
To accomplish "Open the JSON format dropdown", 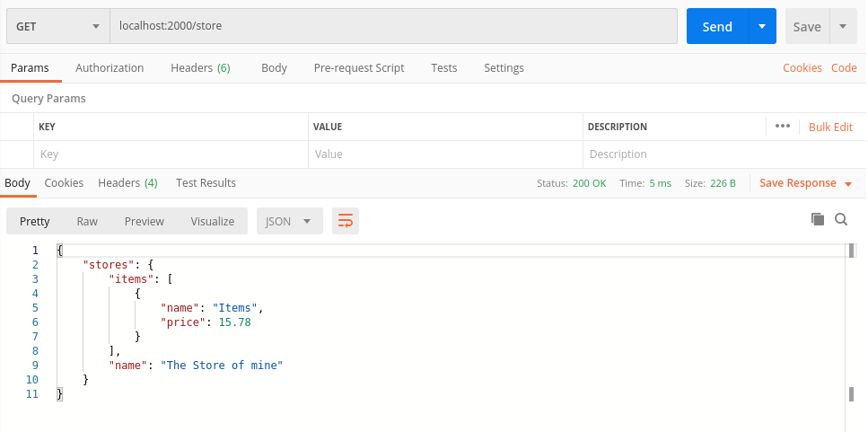I will 290,221.
